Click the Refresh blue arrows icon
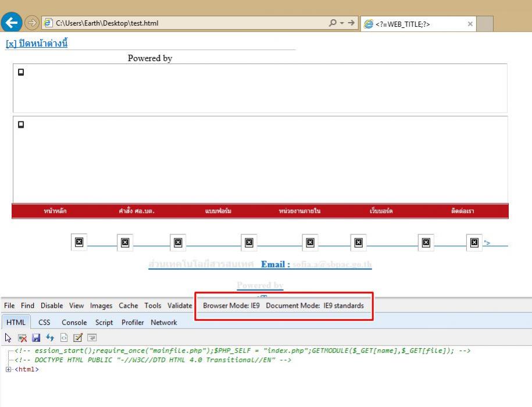 point(50,337)
